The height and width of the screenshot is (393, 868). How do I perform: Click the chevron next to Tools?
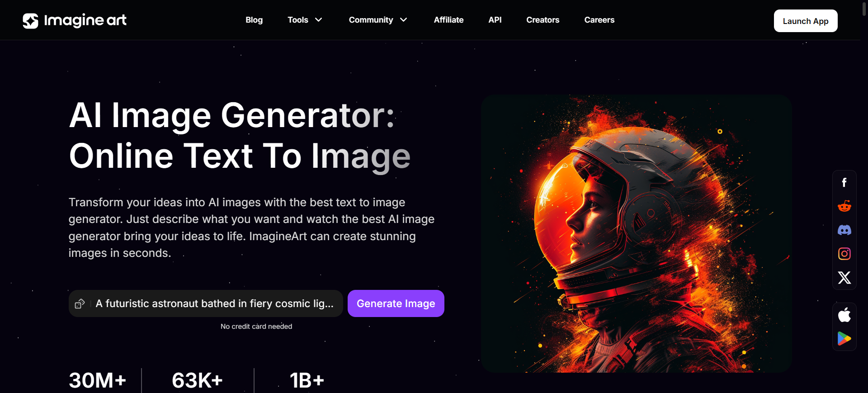click(x=319, y=20)
